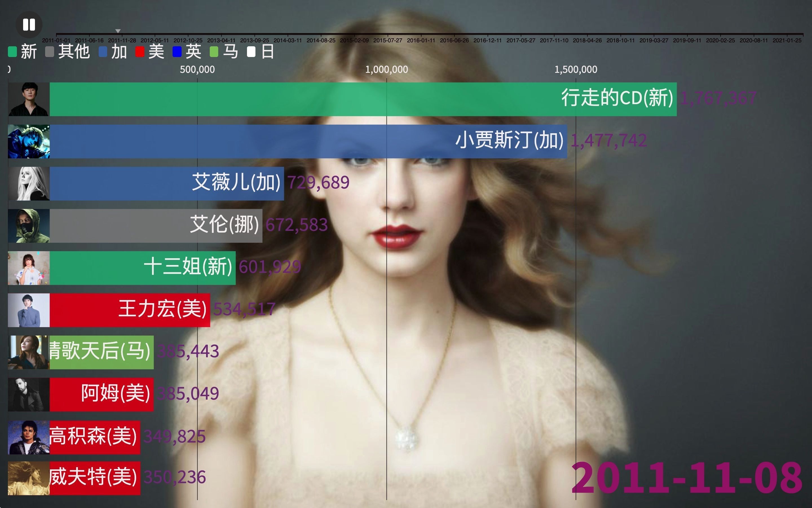Viewport: 812px width, 508px height.
Task: Jump to 2011-01-01 on timeline
Action: 56,40
